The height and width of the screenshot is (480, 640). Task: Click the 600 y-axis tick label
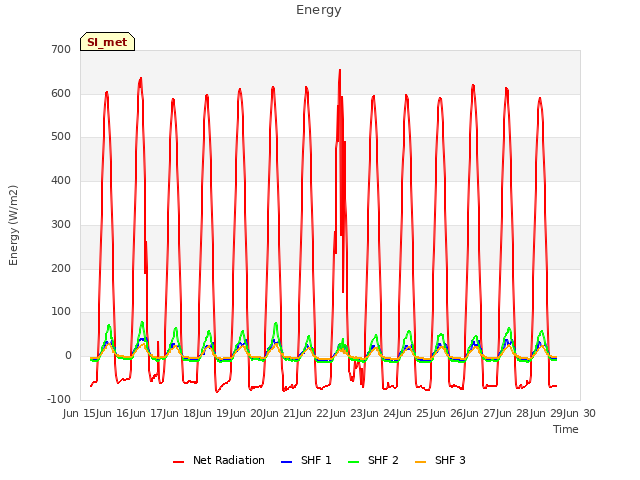(61, 93)
